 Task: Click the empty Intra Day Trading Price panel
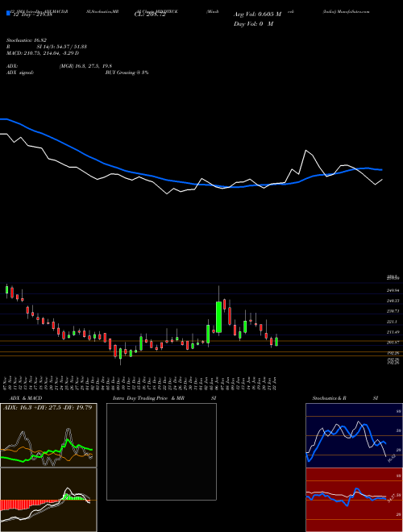click(161, 451)
